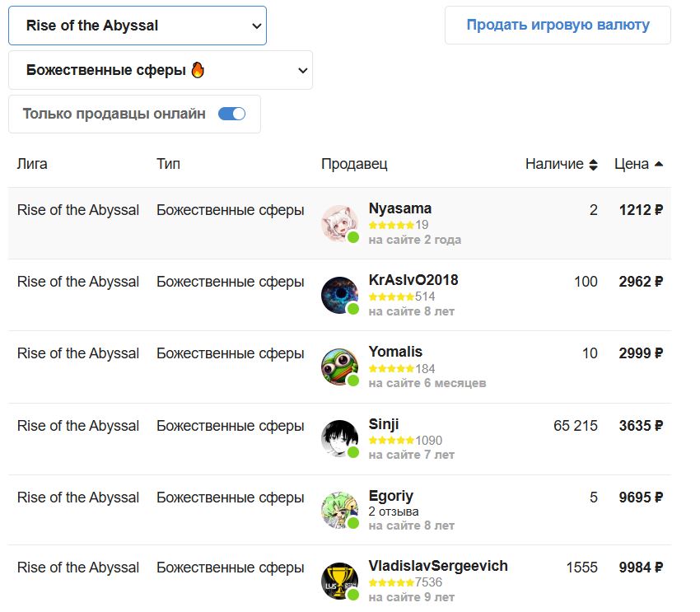Click KrAsIvO2018's dark galaxy avatar
The width and height of the screenshot is (700, 612).
tap(339, 295)
